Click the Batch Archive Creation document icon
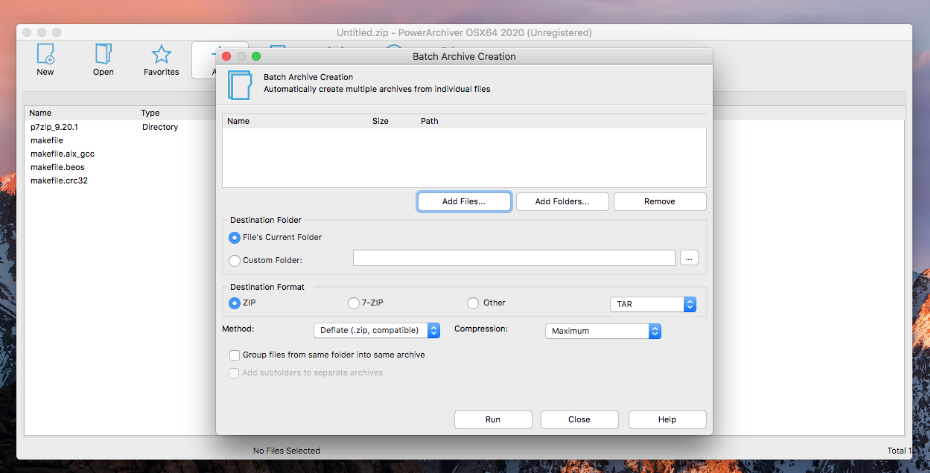The width and height of the screenshot is (930, 473). 240,84
